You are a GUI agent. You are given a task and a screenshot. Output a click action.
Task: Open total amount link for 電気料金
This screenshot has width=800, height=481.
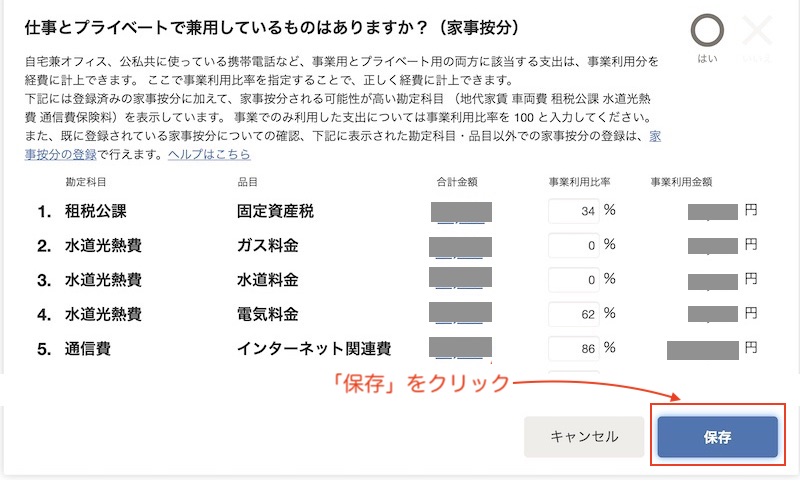coord(460,312)
